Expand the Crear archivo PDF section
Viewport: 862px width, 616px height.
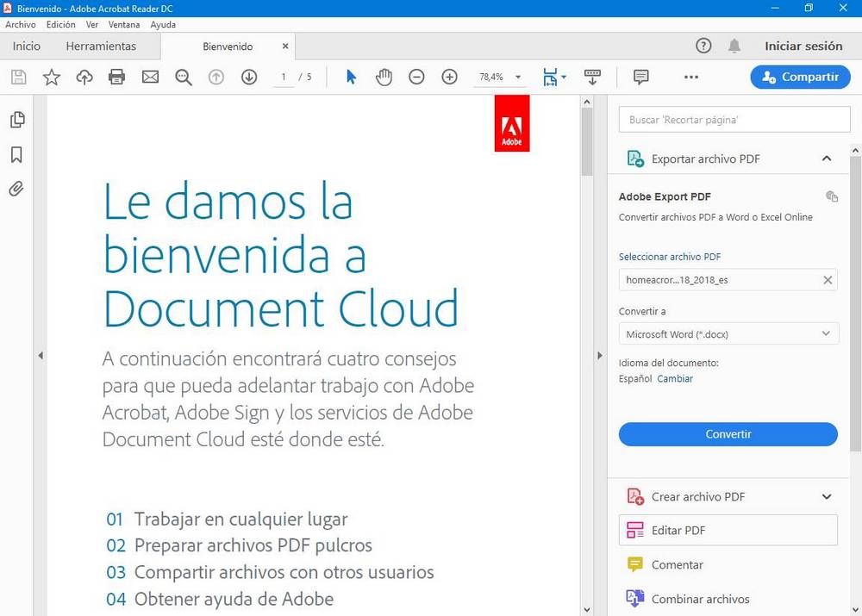pyautogui.click(x=826, y=496)
